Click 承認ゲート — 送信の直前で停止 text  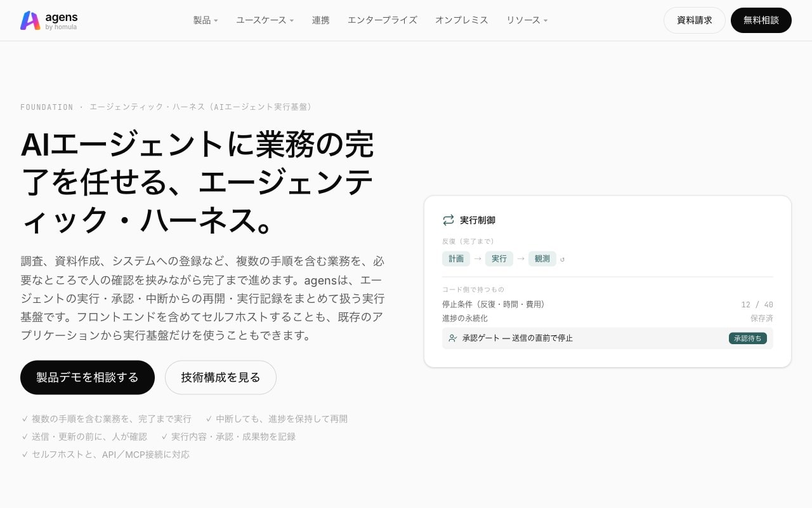click(518, 338)
